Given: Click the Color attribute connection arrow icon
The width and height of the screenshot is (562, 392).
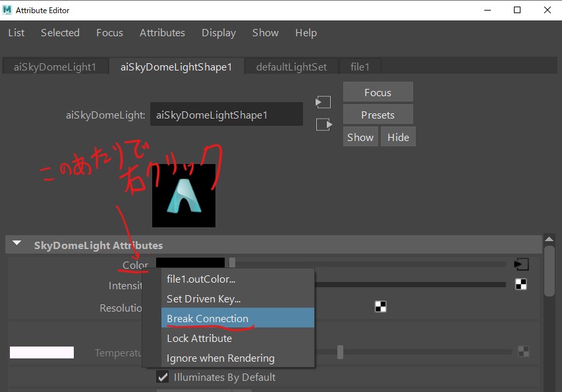Looking at the screenshot, I should point(521,264).
